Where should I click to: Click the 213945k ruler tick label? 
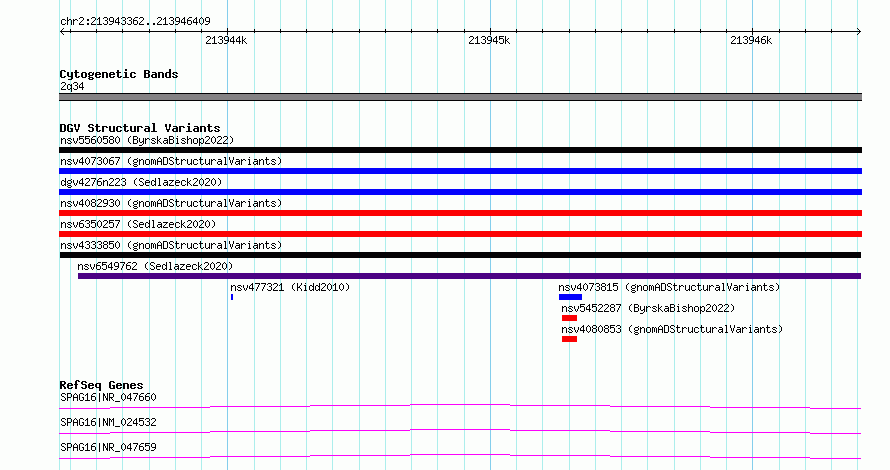click(x=489, y=40)
